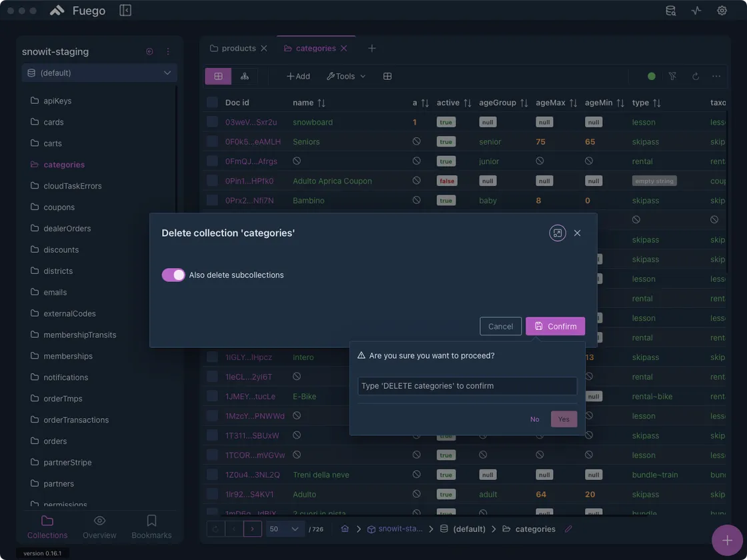The width and height of the screenshot is (747, 560).
Task: Open the Overview bottom tab
Action: coord(99,527)
